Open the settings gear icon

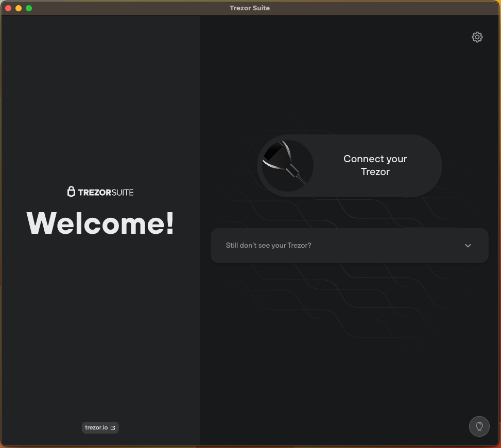pos(477,37)
